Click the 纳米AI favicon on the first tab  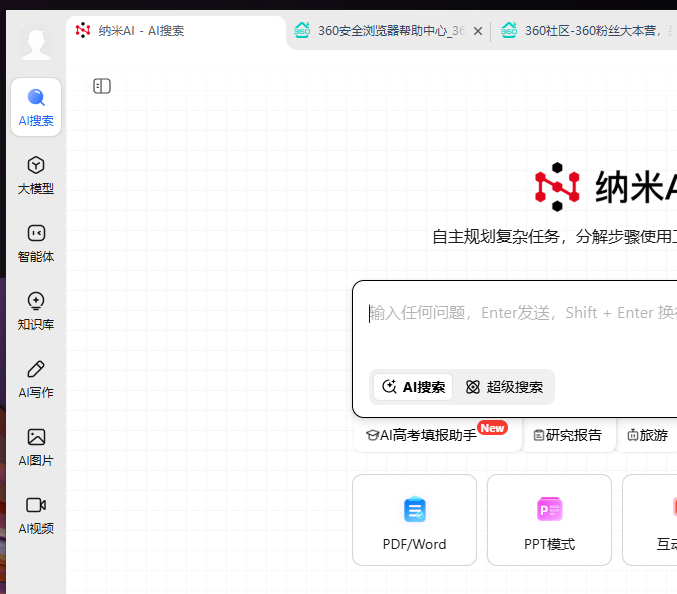click(82, 30)
